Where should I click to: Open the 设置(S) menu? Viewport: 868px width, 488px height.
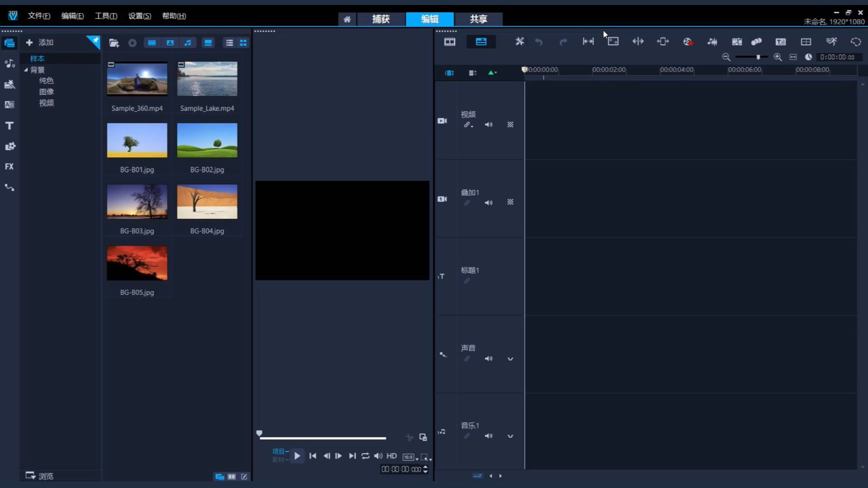click(140, 16)
